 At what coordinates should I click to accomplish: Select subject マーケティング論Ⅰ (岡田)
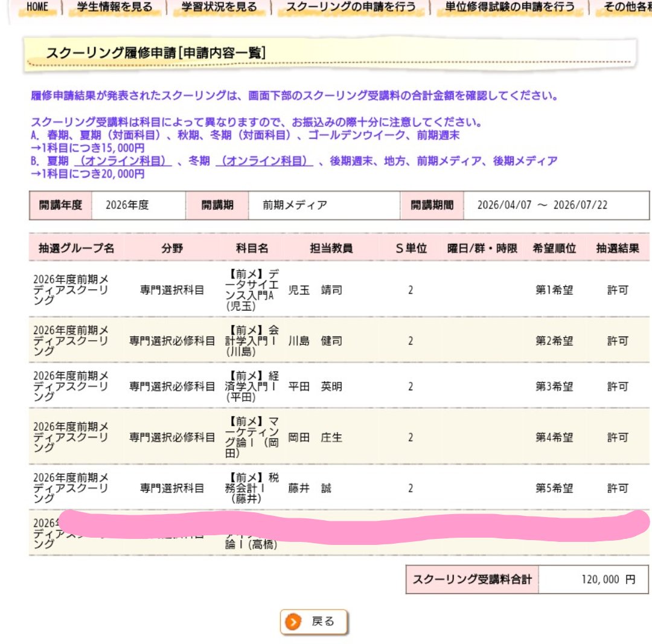pos(252,437)
